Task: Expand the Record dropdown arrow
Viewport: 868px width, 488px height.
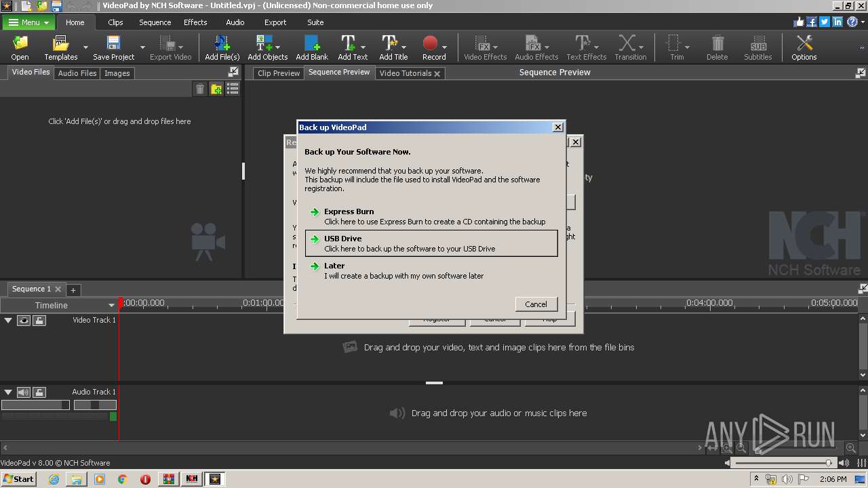Action: [x=444, y=47]
